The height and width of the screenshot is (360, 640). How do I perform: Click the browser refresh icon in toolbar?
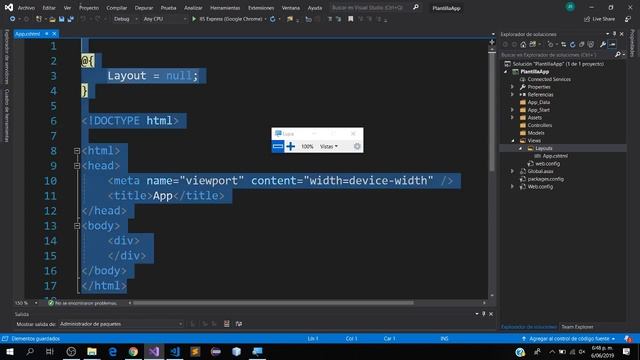(x=273, y=19)
